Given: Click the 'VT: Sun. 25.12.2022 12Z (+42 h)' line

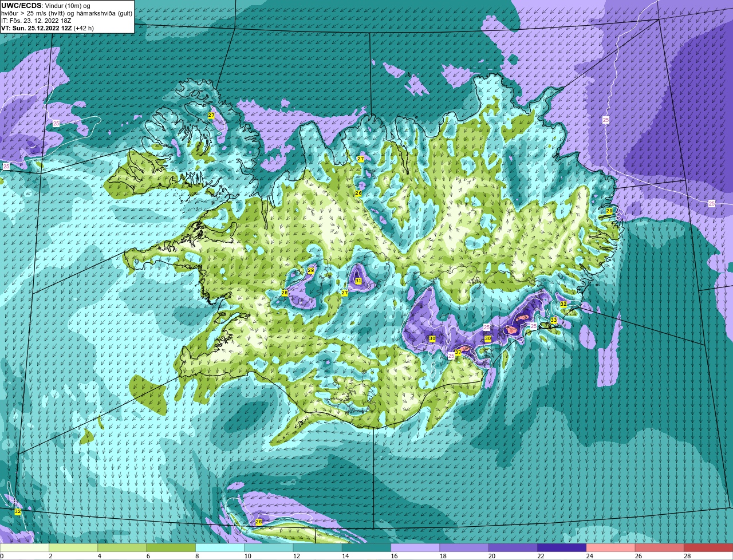Looking at the screenshot, I should 48,28.
